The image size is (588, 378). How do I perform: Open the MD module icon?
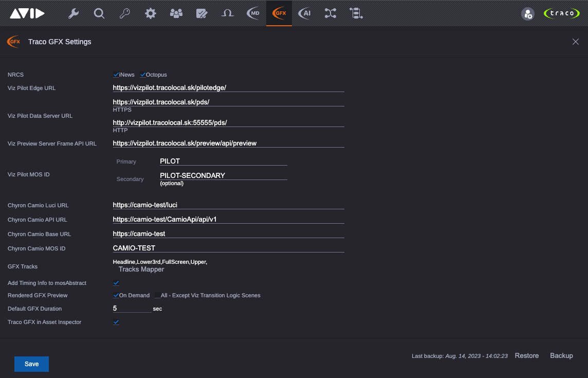[253, 13]
